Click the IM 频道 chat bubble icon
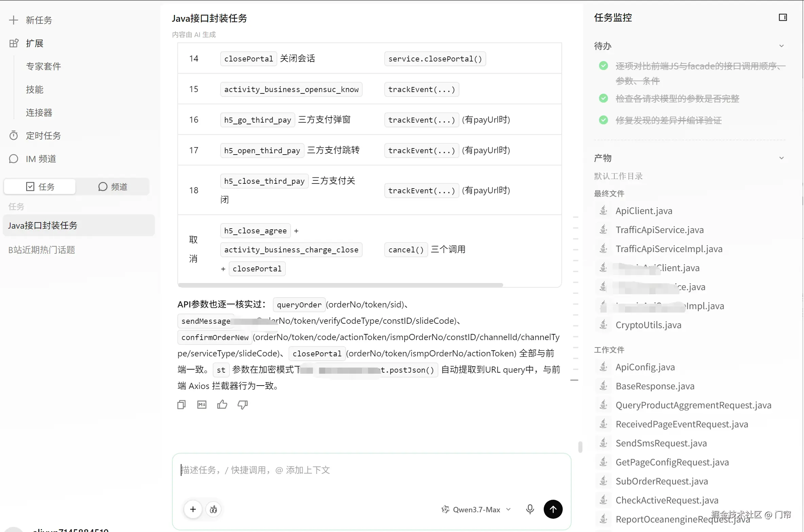 [x=14, y=159]
